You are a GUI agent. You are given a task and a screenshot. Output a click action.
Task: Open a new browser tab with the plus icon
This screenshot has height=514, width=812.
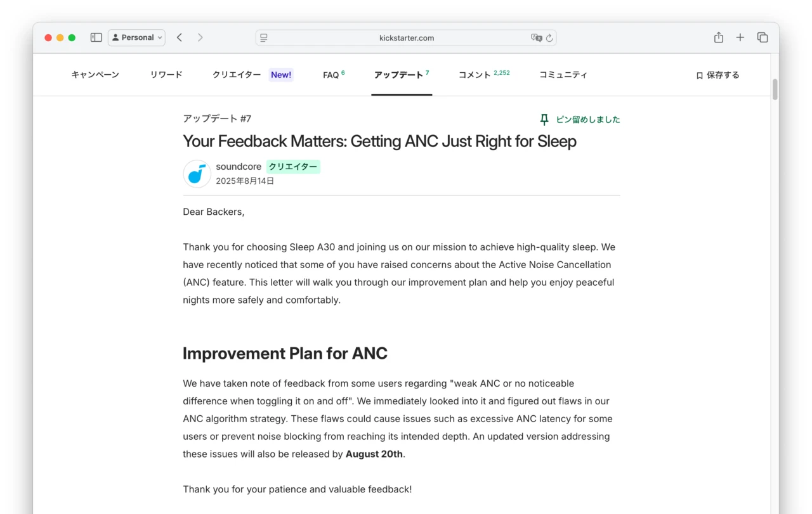tap(740, 37)
